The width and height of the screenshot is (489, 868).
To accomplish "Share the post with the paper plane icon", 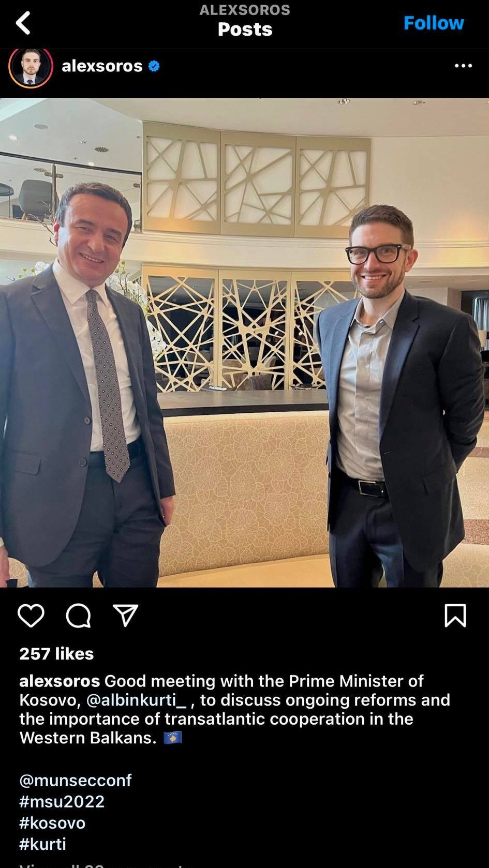I will [125, 616].
